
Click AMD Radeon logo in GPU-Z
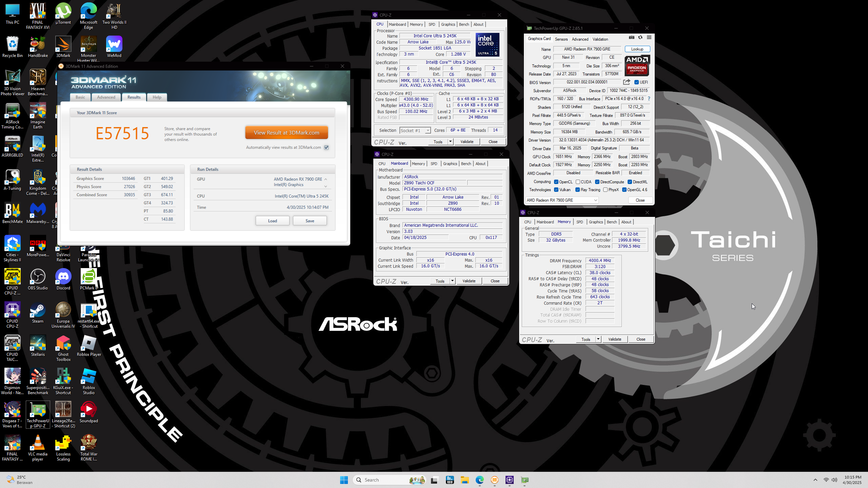pos(637,65)
